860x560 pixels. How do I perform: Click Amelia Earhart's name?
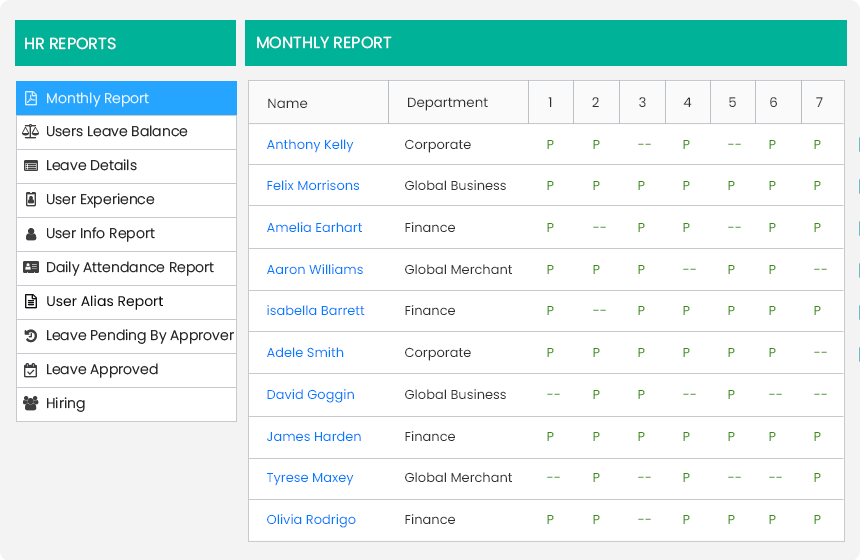click(314, 228)
